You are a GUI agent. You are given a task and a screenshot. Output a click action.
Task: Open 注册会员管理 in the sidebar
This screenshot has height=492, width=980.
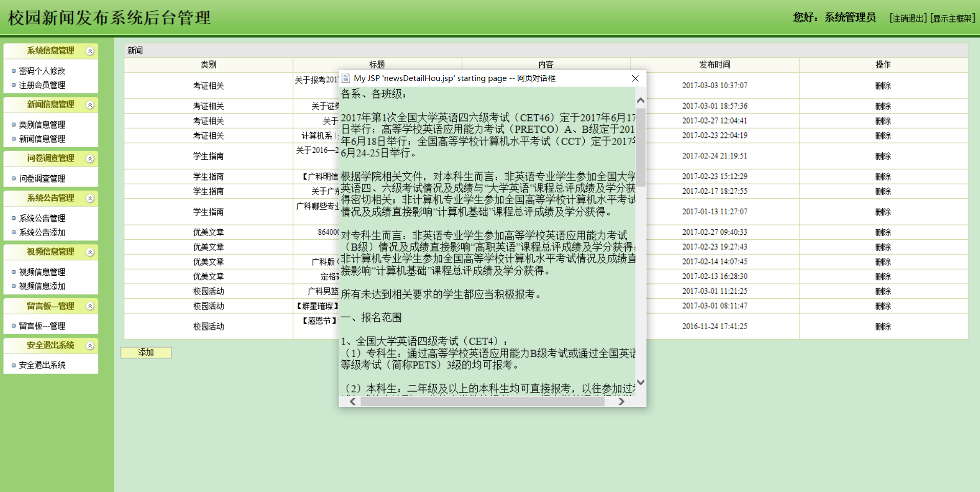click(42, 85)
